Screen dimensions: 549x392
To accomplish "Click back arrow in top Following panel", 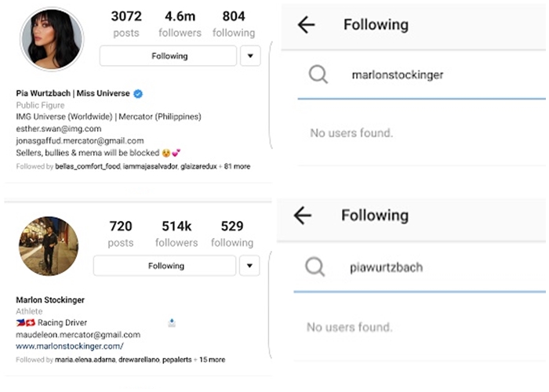I will click(x=306, y=24).
